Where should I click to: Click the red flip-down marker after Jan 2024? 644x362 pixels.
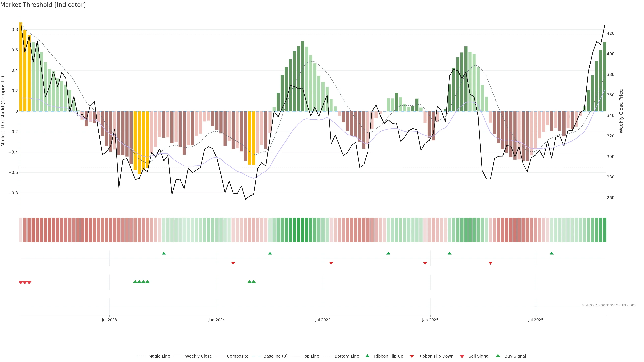[x=233, y=263]
